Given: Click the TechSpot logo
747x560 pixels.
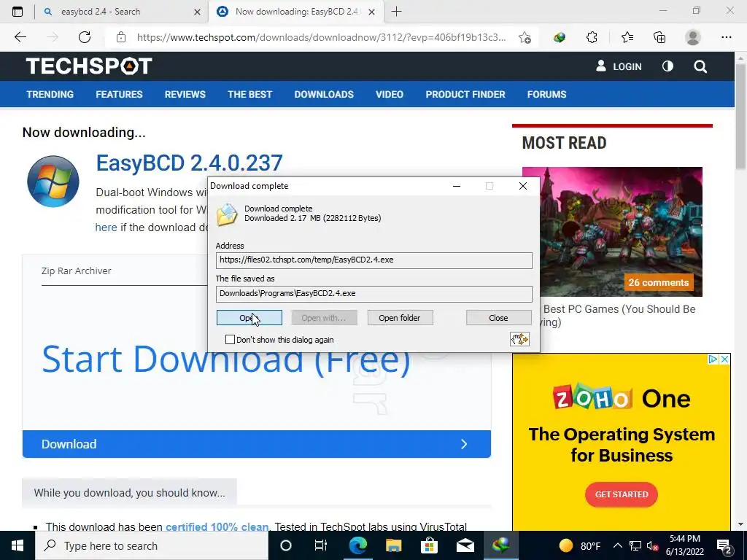Looking at the screenshot, I should pyautogui.click(x=89, y=66).
